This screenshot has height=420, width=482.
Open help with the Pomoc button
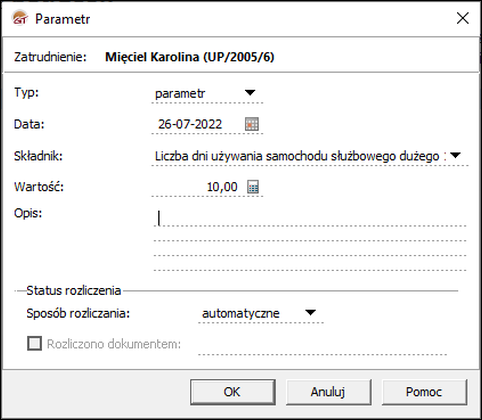[424, 392]
